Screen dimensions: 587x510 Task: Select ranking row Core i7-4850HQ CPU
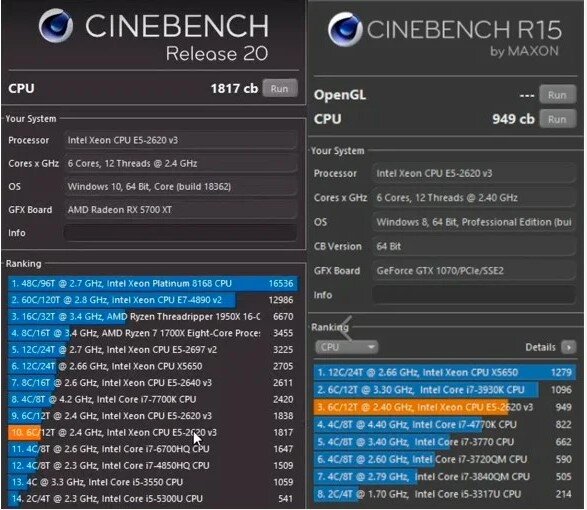pyautogui.click(x=153, y=465)
